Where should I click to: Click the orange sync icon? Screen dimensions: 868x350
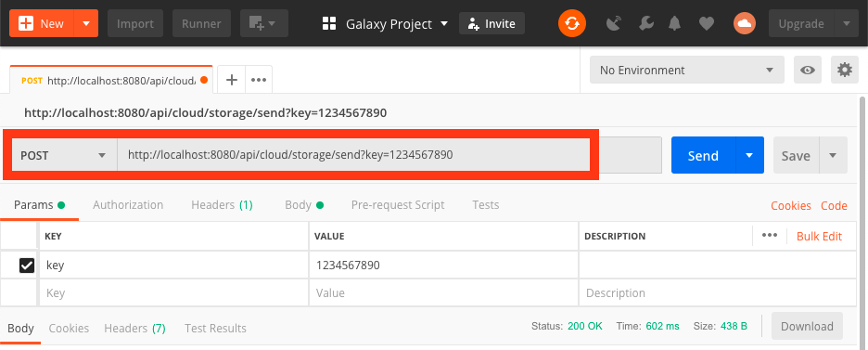click(572, 24)
